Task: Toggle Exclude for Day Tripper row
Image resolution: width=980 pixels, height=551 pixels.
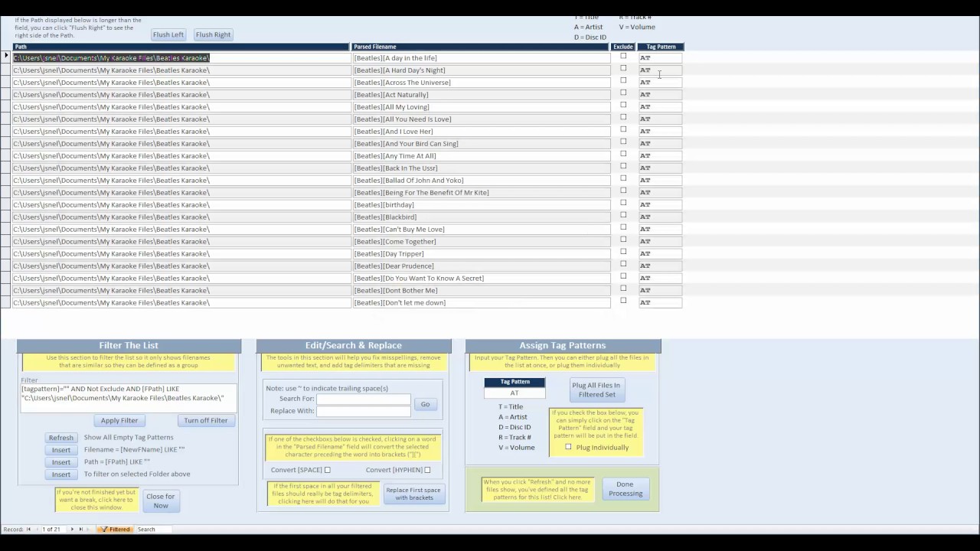Action: (x=623, y=252)
